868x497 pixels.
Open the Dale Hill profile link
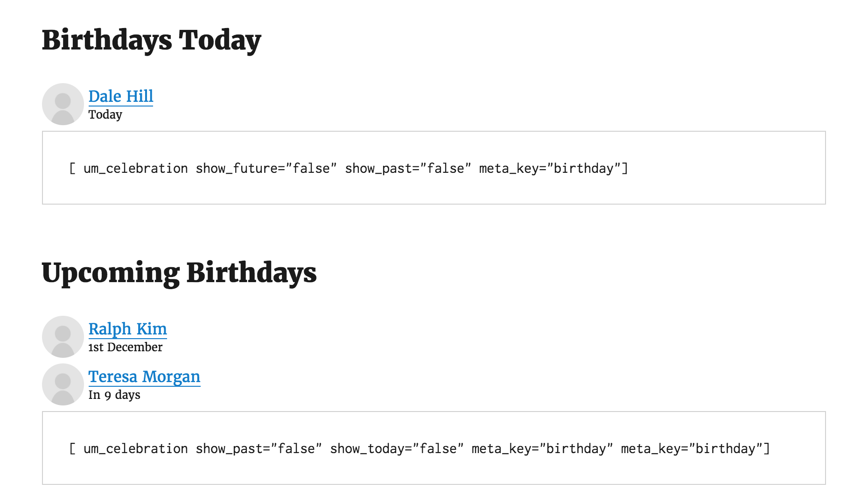click(121, 96)
